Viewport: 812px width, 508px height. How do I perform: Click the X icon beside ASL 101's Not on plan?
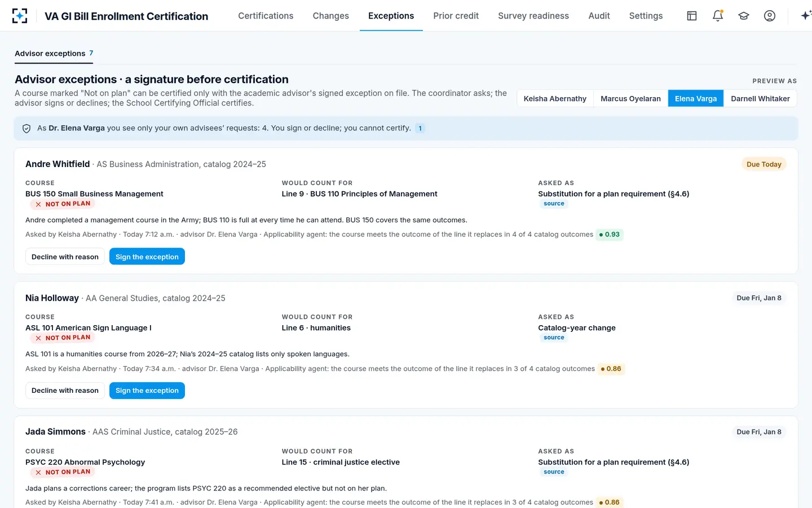coord(38,338)
